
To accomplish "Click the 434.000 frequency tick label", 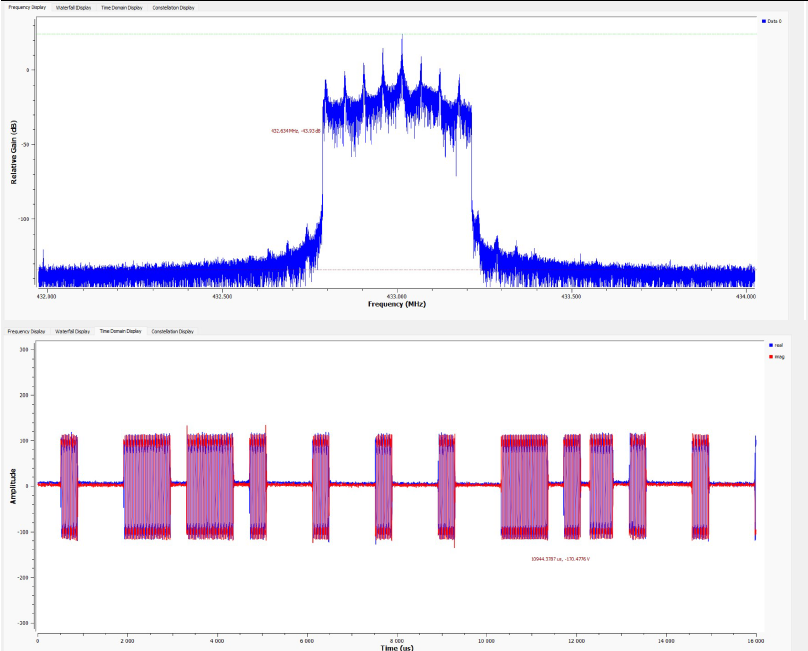I will point(746,296).
